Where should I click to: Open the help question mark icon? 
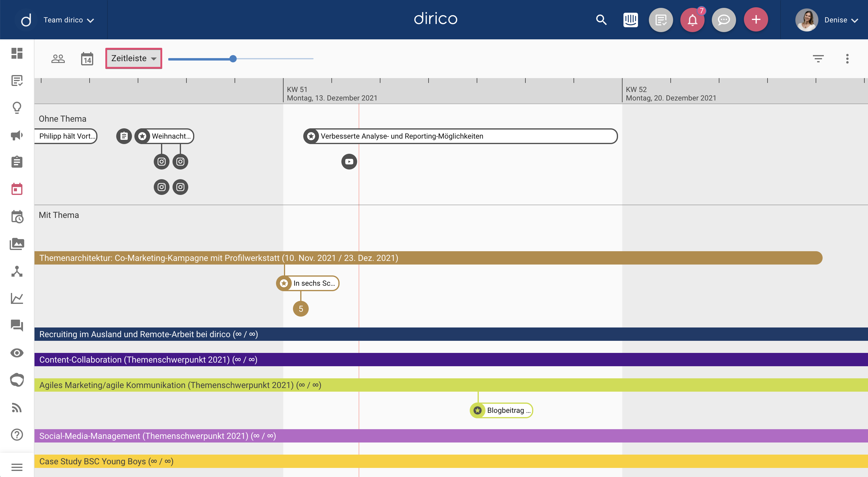click(17, 435)
